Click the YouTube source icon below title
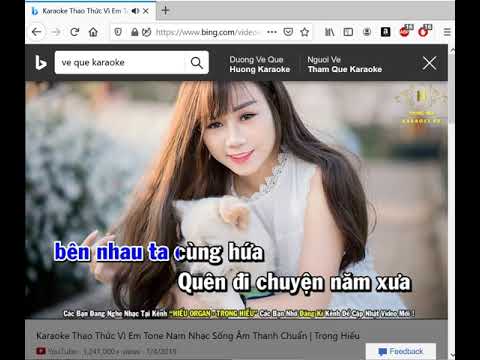480x360 pixels. [41, 351]
